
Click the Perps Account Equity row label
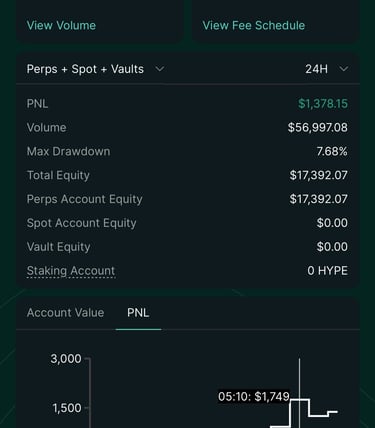click(85, 199)
